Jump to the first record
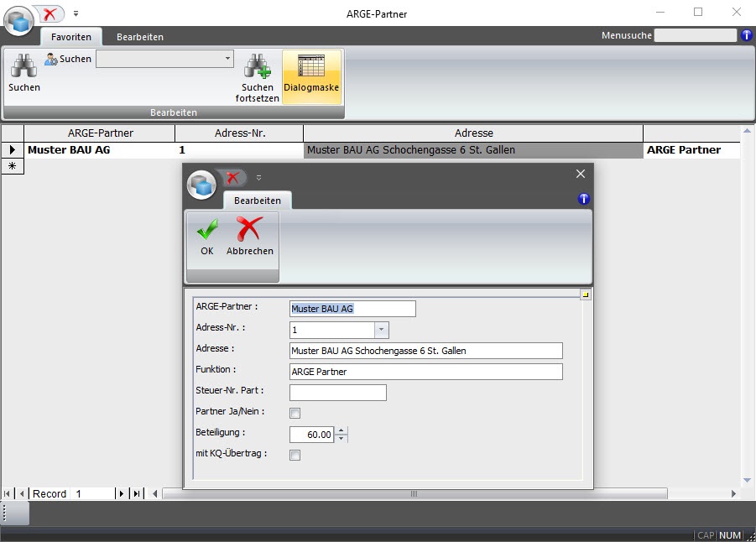756x542 pixels. pos(8,494)
